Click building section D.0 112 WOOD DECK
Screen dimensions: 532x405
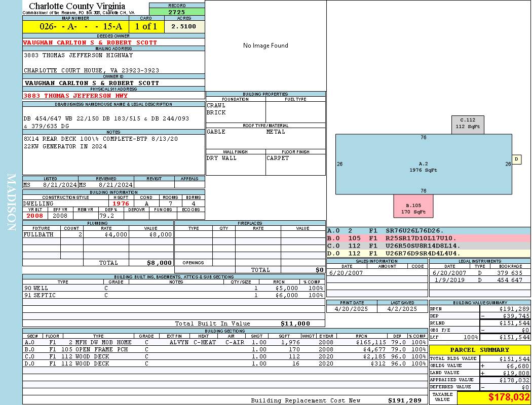point(225,364)
